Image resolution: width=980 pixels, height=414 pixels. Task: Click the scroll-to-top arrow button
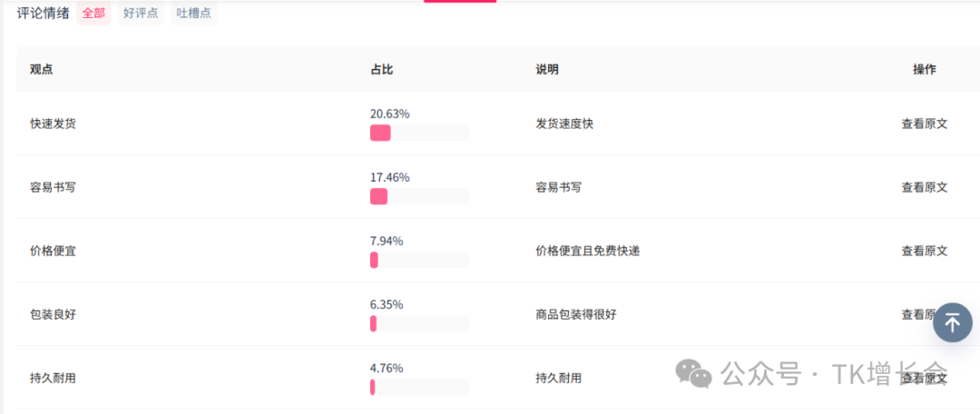click(953, 322)
